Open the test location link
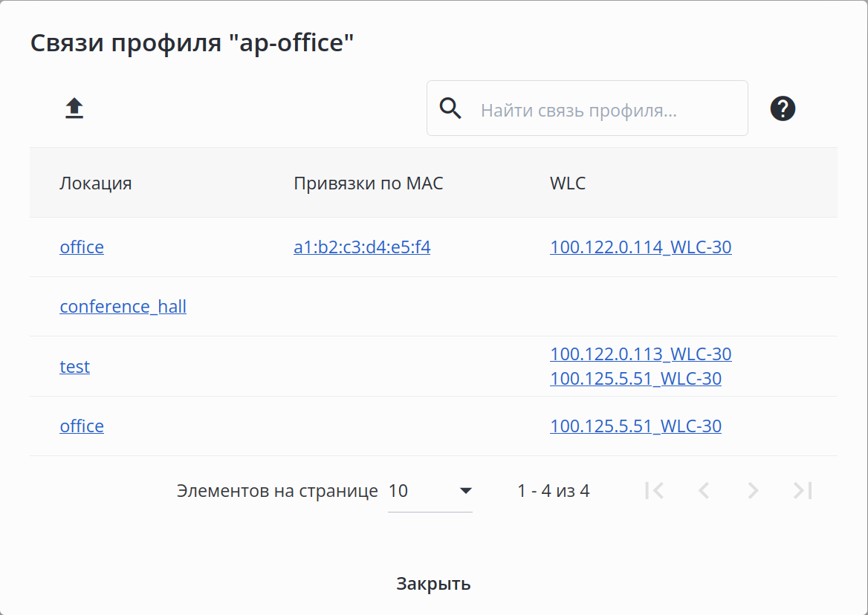The image size is (868, 615). [x=74, y=366]
